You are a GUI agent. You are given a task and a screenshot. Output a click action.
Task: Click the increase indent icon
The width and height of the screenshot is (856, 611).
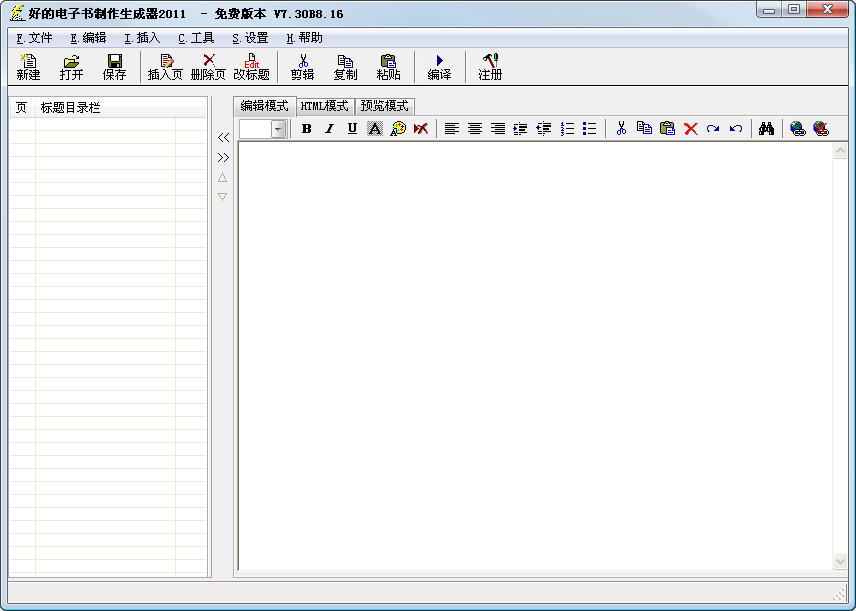click(520, 129)
